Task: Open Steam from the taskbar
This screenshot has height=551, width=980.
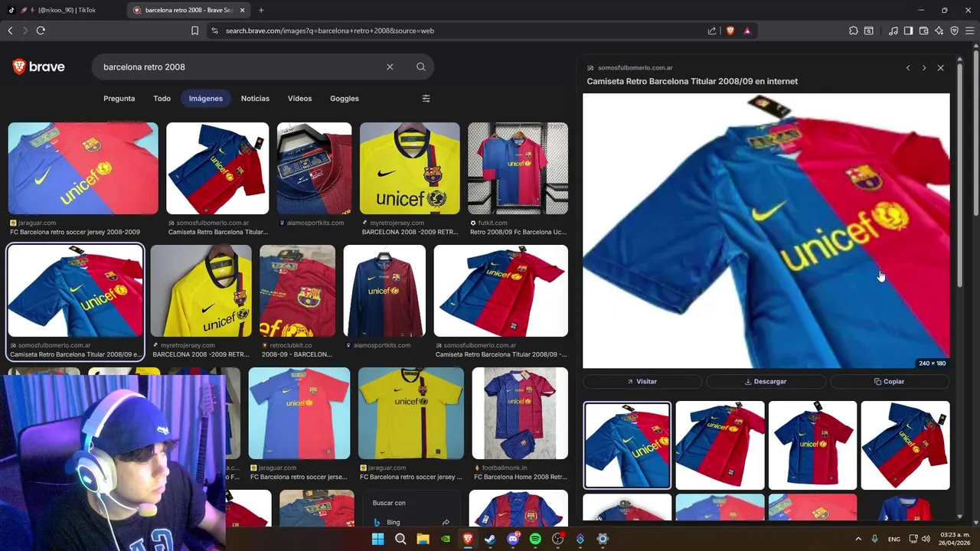Action: [490, 539]
